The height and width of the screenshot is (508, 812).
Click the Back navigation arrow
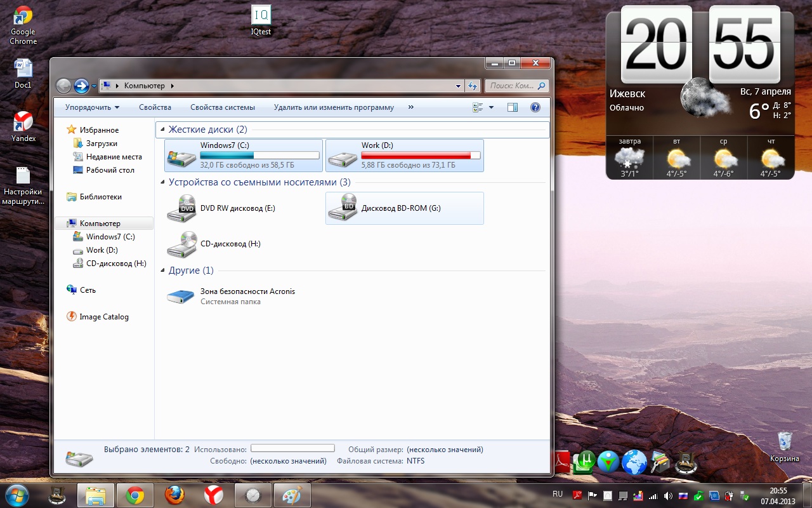(63, 86)
